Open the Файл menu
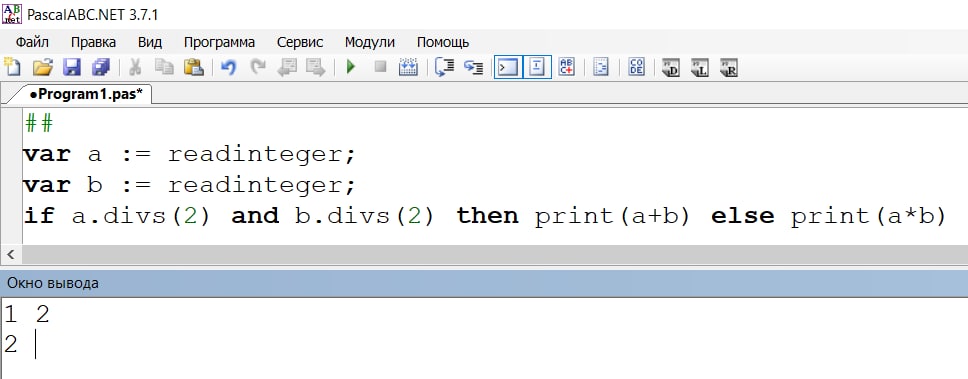 tap(32, 43)
